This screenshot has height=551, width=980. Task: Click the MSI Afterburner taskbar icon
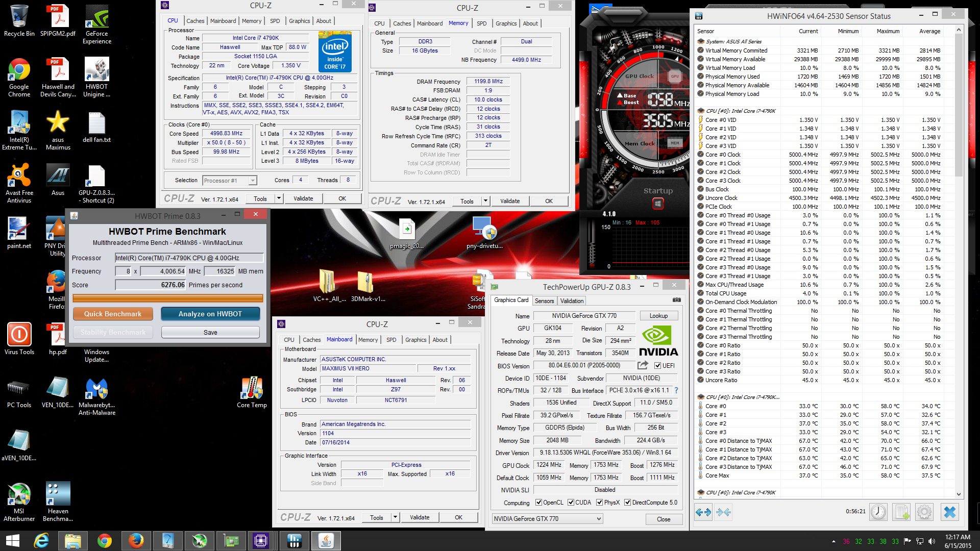pyautogui.click(x=199, y=541)
